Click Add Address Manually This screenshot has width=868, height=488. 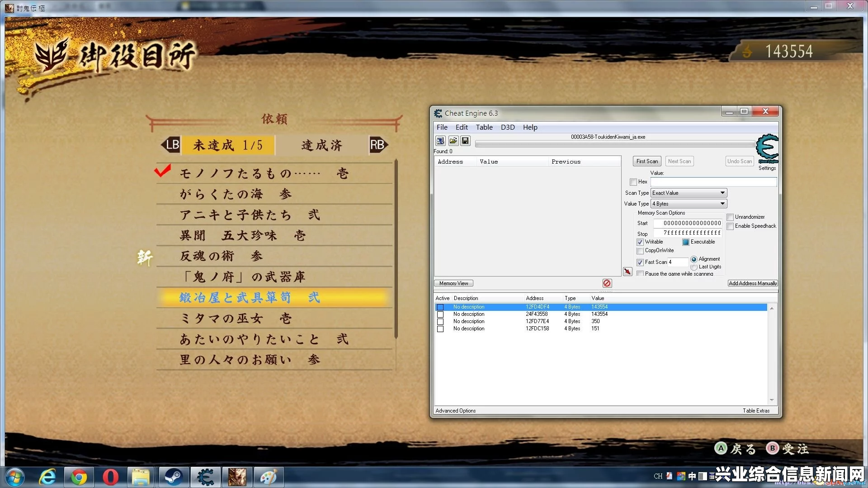(753, 283)
